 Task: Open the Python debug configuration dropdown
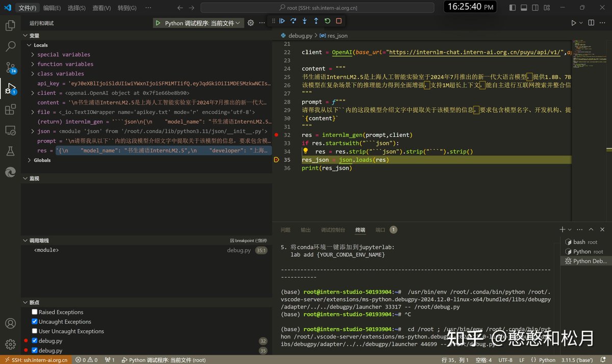click(x=202, y=23)
